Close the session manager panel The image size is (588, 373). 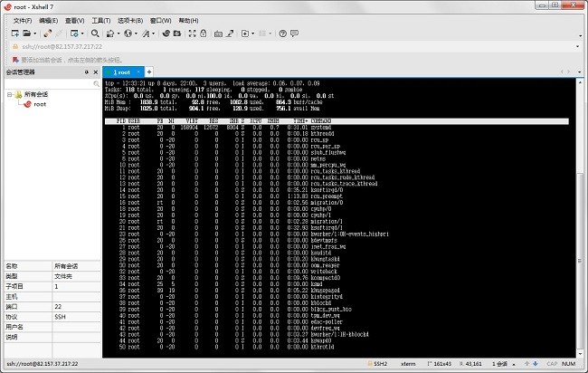[x=95, y=72]
